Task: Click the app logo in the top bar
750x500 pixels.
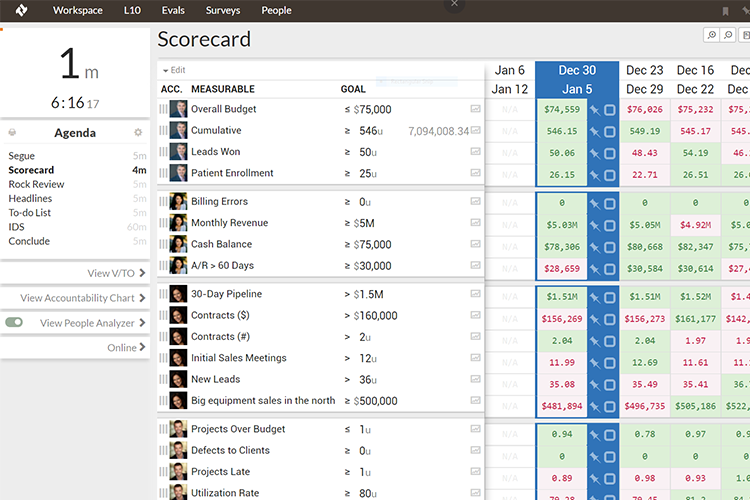Action: [x=22, y=10]
